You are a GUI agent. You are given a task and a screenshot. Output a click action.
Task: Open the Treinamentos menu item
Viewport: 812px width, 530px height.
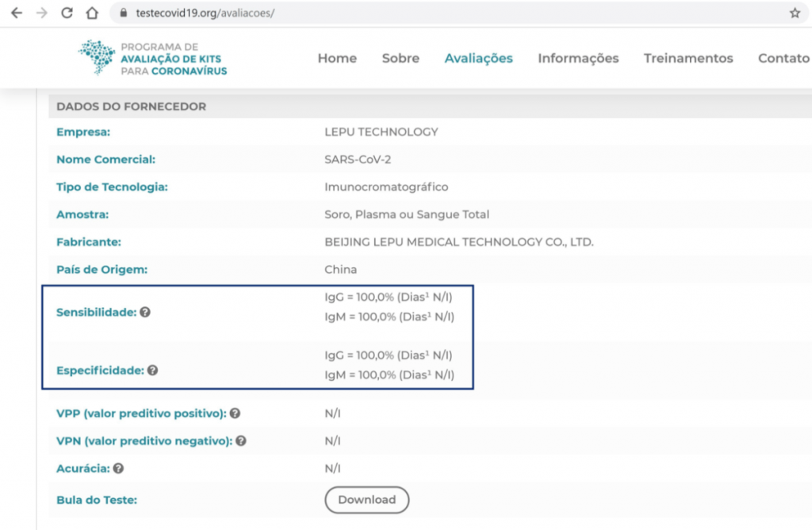[x=688, y=58]
